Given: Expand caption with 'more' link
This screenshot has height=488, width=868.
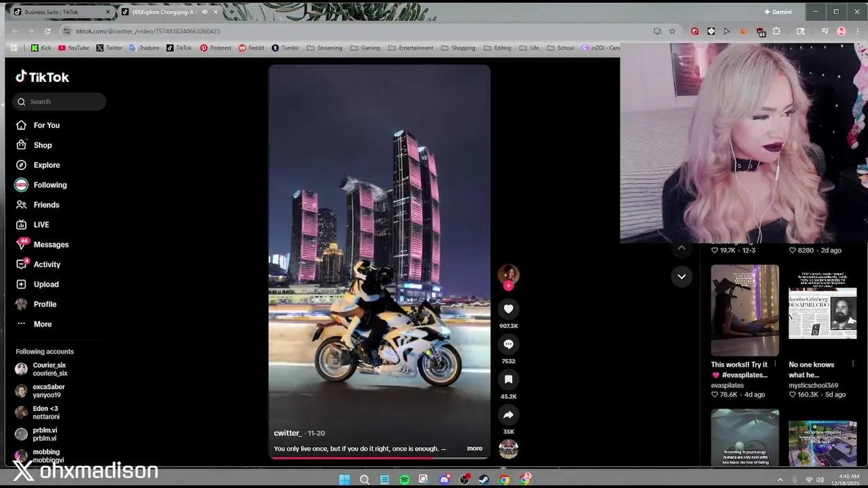Looking at the screenshot, I should coord(475,449).
